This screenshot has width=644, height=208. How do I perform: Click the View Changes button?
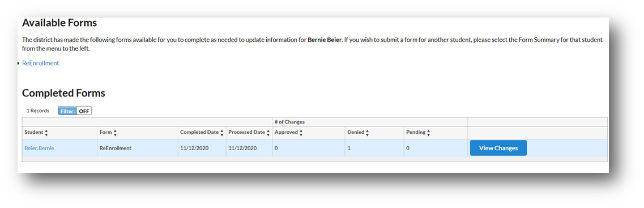click(498, 148)
